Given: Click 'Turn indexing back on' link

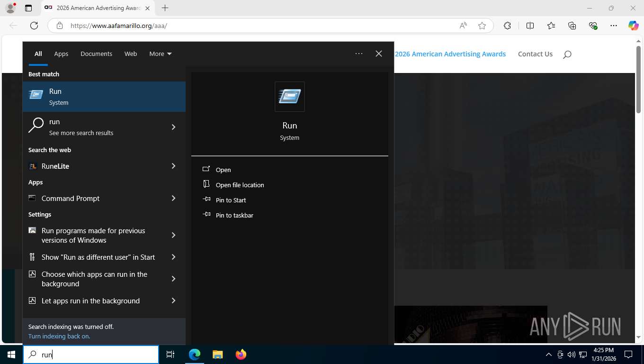Looking at the screenshot, I should (x=59, y=336).
